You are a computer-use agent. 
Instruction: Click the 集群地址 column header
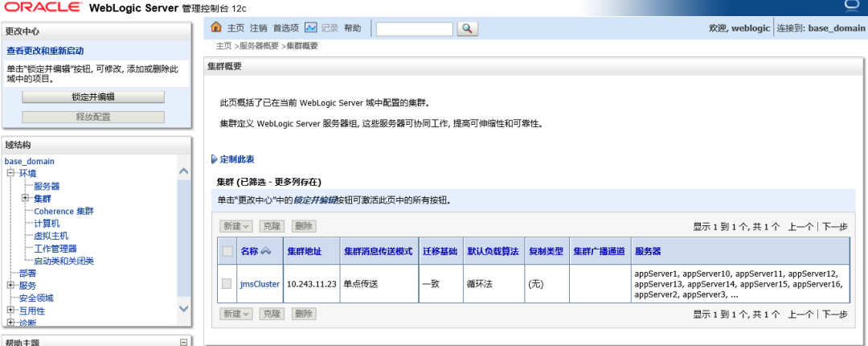(305, 251)
